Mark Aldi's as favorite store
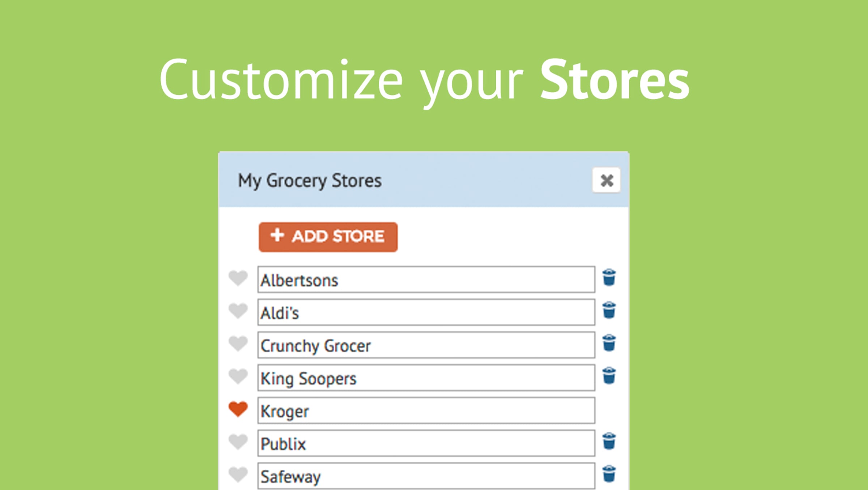This screenshot has width=868, height=490. (238, 311)
